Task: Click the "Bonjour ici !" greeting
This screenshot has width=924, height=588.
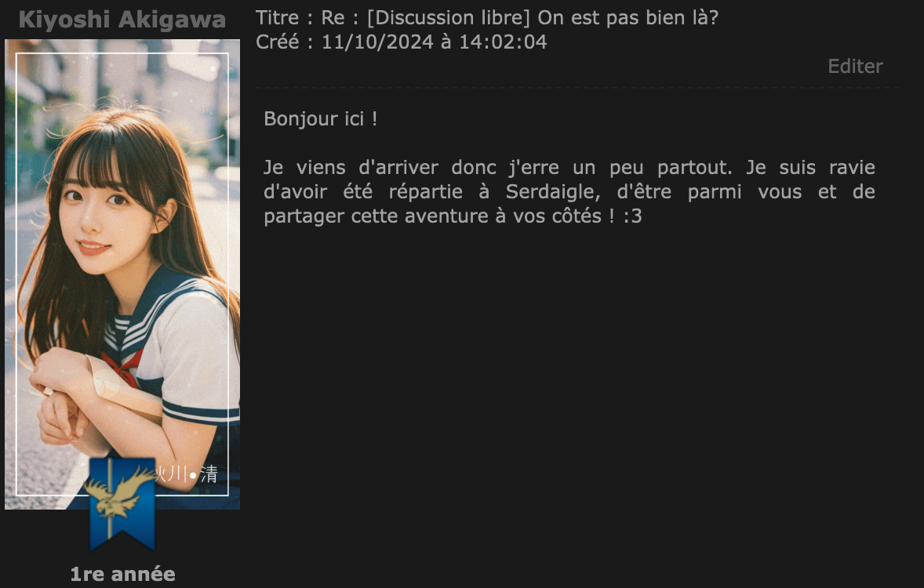Action: tap(321, 119)
